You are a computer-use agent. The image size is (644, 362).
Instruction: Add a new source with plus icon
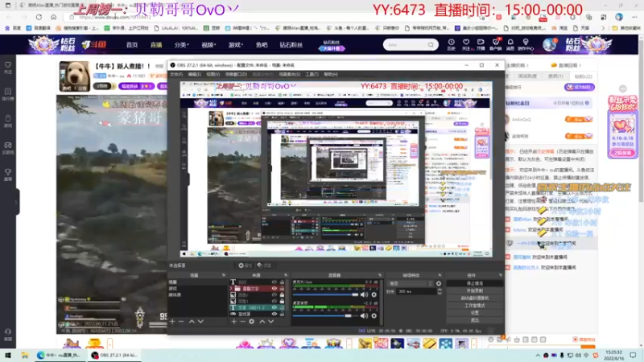[x=233, y=322]
